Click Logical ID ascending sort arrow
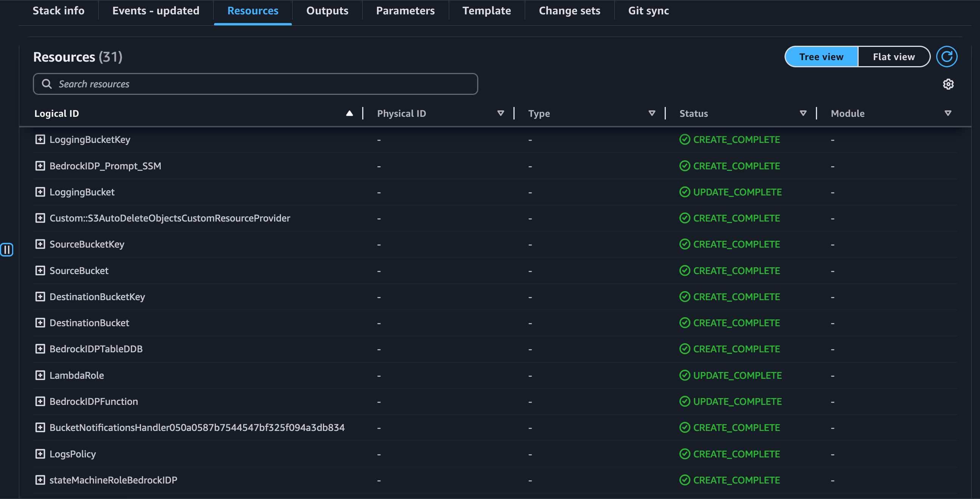The image size is (980, 499). [349, 113]
